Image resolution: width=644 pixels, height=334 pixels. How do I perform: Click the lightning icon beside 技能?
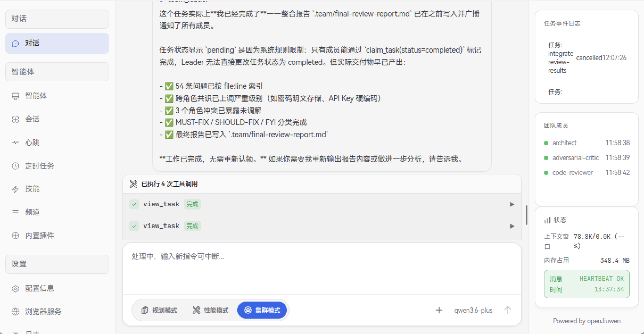[15, 189]
